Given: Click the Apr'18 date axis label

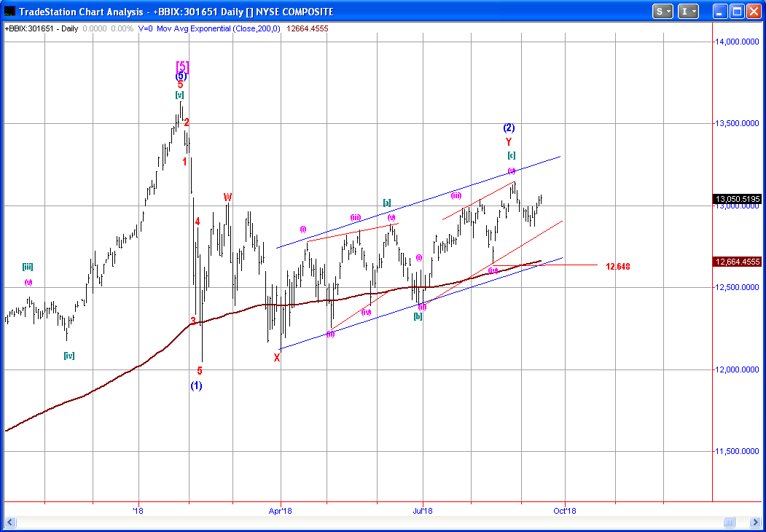Looking at the screenshot, I should 281,511.
